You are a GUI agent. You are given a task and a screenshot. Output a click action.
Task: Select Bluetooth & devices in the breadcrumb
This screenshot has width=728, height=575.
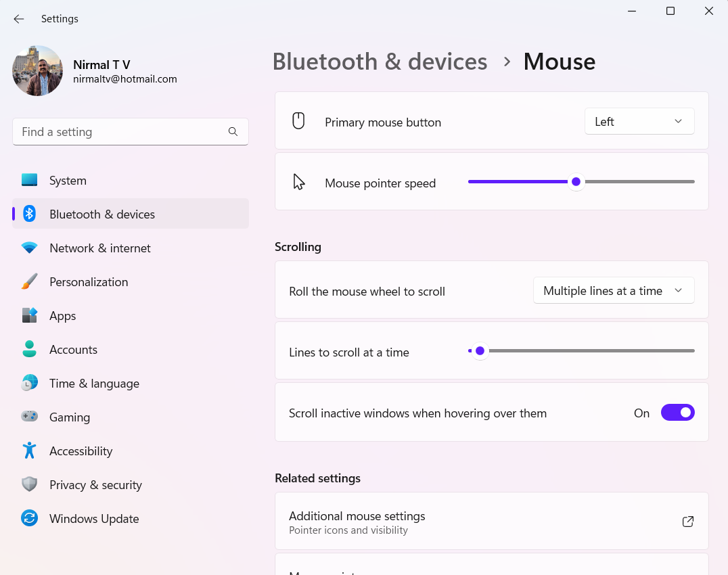(380, 62)
